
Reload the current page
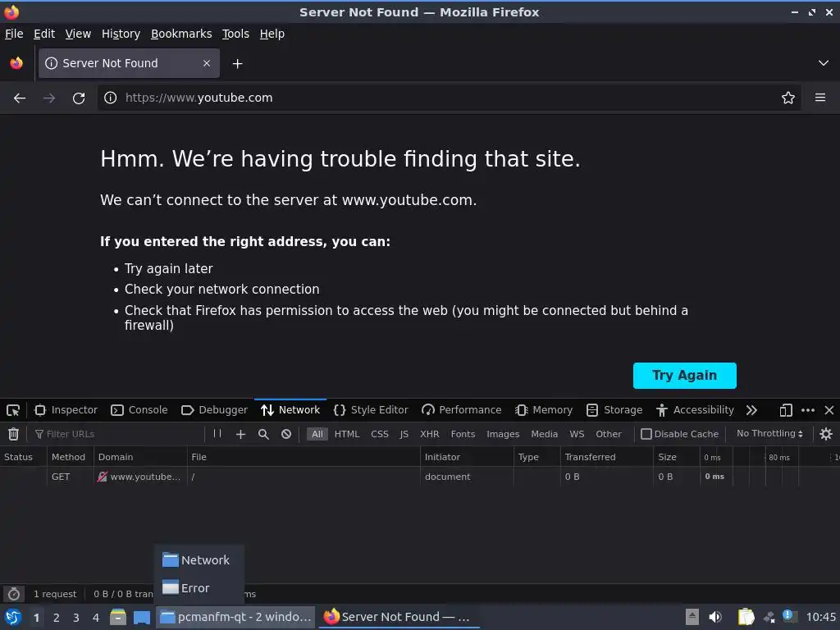pyautogui.click(x=79, y=98)
